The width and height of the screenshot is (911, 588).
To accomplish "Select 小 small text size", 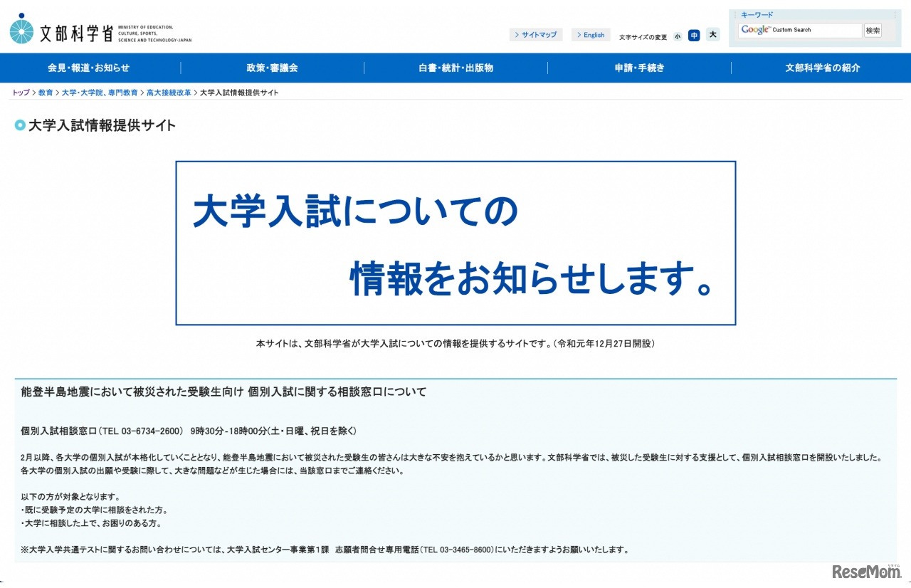I will (x=677, y=36).
